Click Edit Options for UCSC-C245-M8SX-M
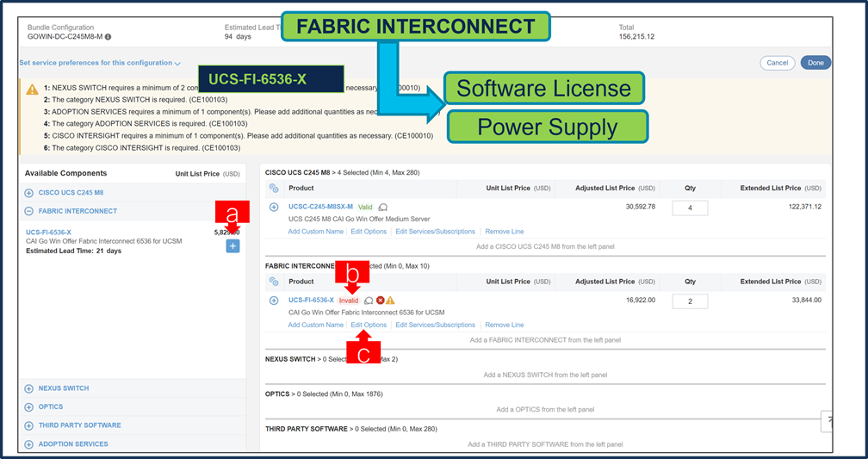The height and width of the screenshot is (459, 868). tap(369, 232)
